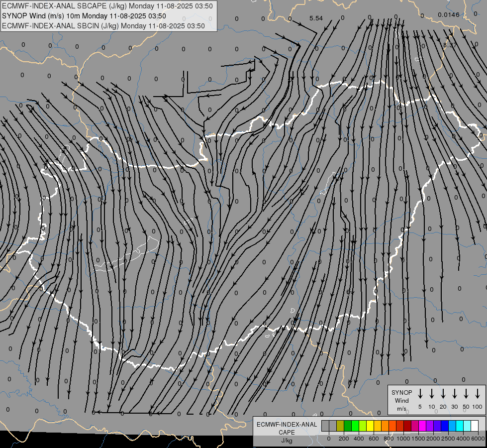Click the wind arrow above 20 m/s
487x448 pixels.
click(443, 394)
